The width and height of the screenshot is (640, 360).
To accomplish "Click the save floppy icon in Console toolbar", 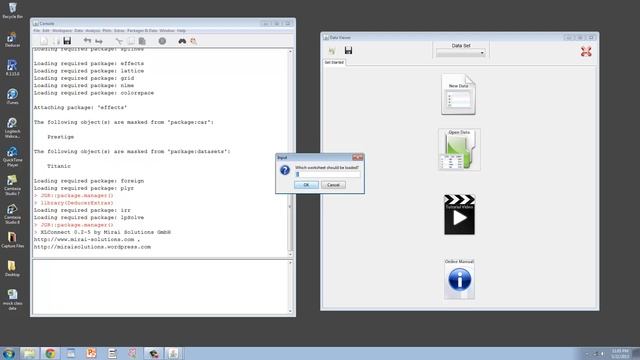I will pyautogui.click(x=67, y=41).
